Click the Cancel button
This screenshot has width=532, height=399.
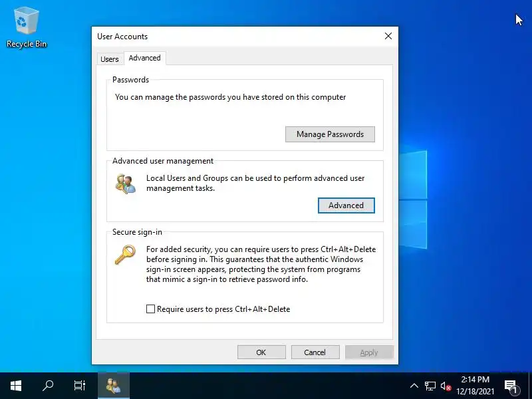[315, 352]
